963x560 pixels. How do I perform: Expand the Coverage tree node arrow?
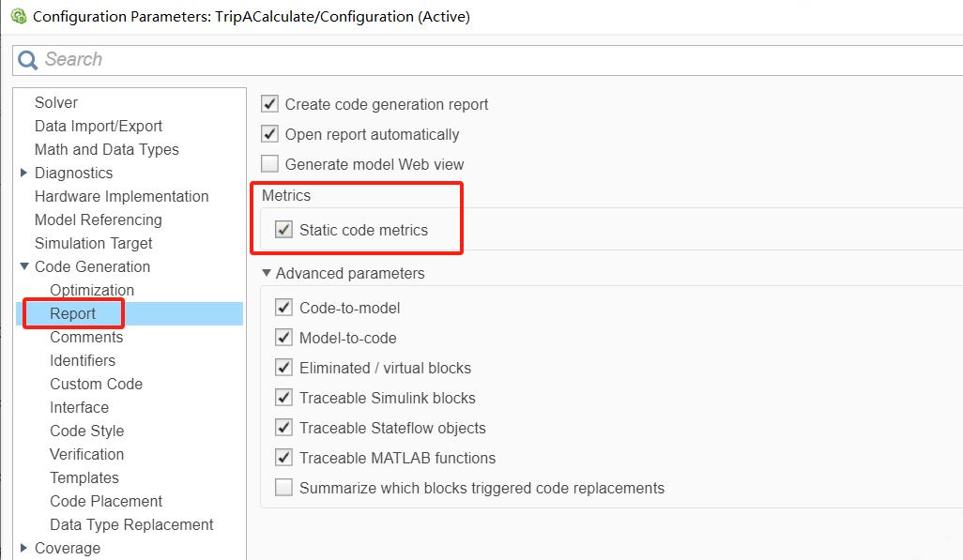point(24,548)
